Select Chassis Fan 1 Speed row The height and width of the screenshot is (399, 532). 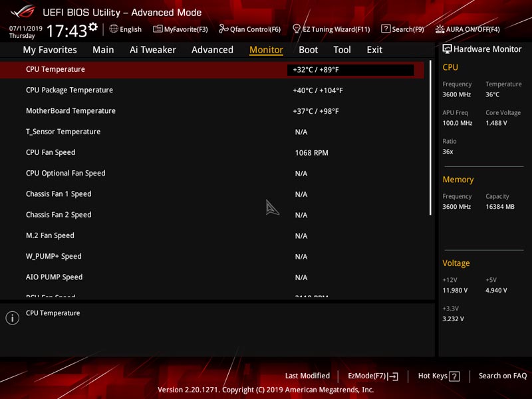pos(211,194)
